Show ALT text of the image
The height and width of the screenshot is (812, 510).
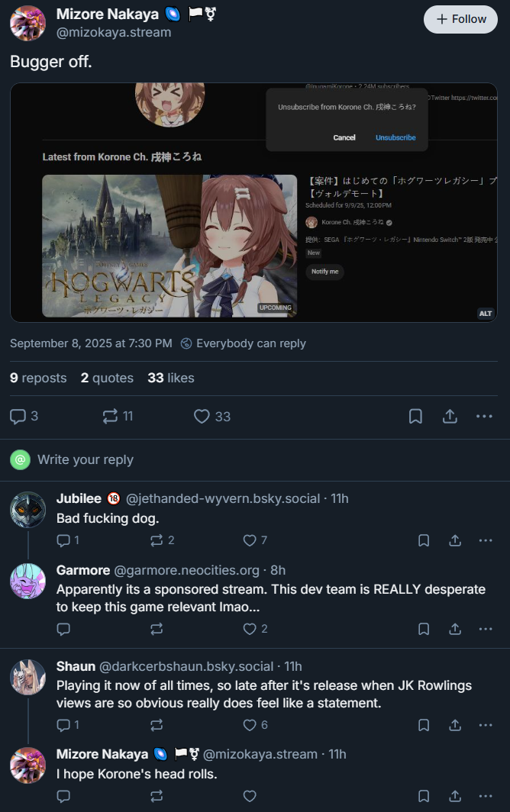(486, 314)
